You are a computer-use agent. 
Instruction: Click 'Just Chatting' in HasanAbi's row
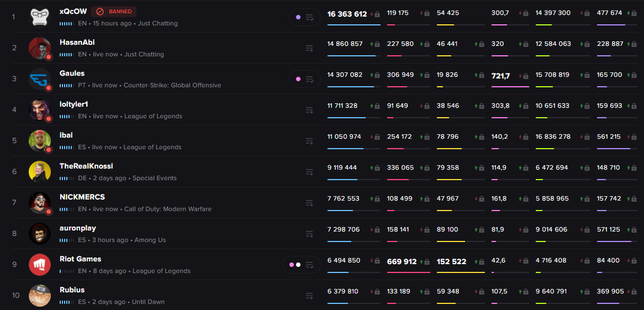coord(144,54)
